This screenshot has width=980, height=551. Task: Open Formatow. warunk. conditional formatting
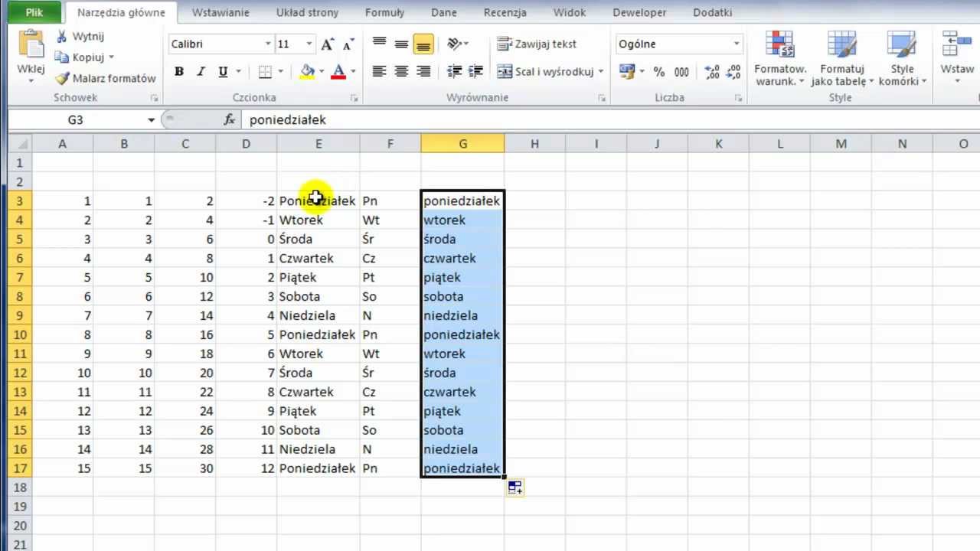pyautogui.click(x=780, y=58)
